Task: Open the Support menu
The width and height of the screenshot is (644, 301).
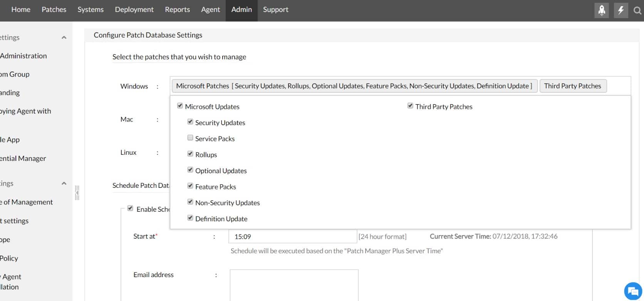Action: [x=276, y=10]
